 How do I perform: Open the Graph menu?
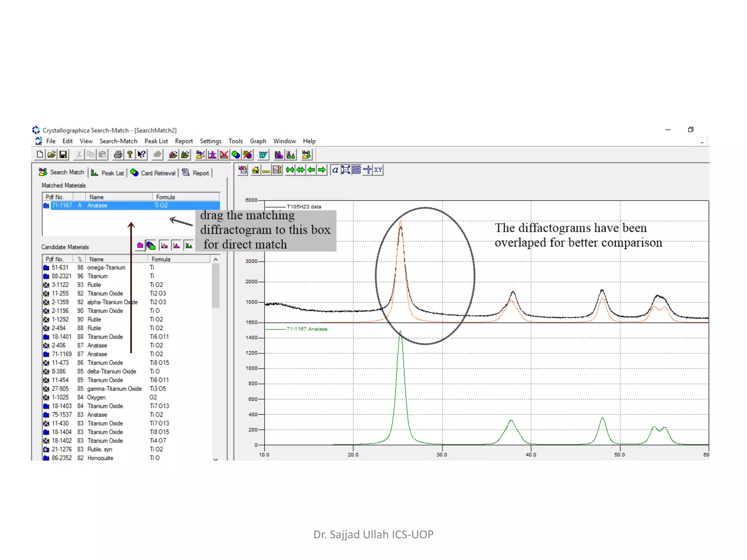point(258,141)
